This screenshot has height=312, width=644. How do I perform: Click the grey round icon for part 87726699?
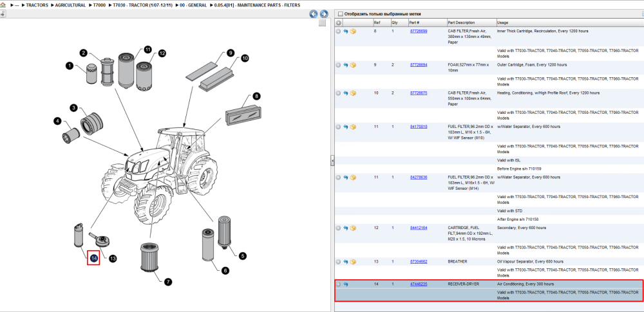click(338, 31)
